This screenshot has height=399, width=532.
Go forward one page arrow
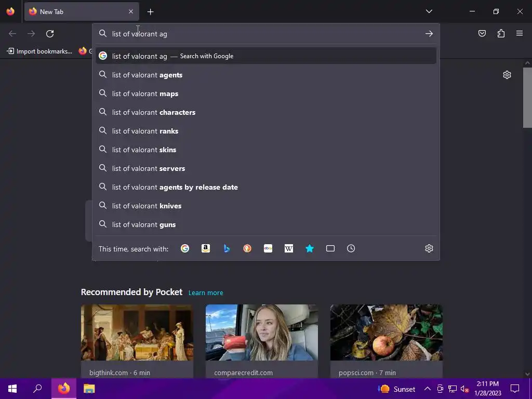pyautogui.click(x=31, y=34)
